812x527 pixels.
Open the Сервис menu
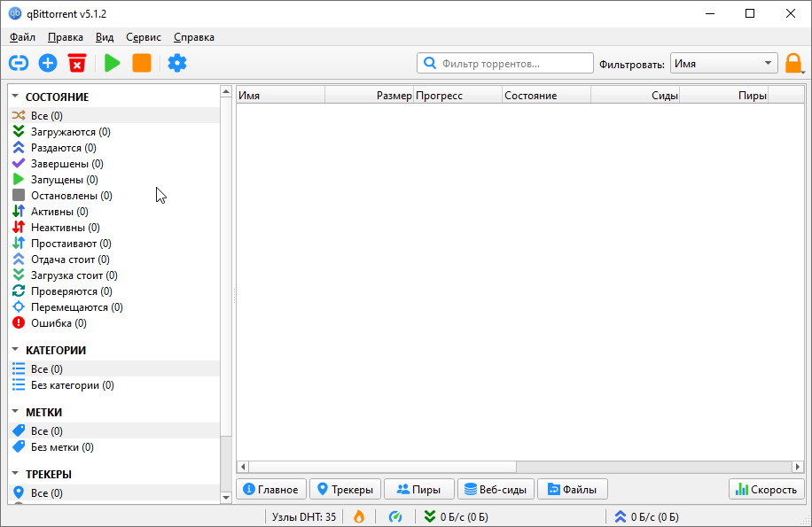coord(144,37)
